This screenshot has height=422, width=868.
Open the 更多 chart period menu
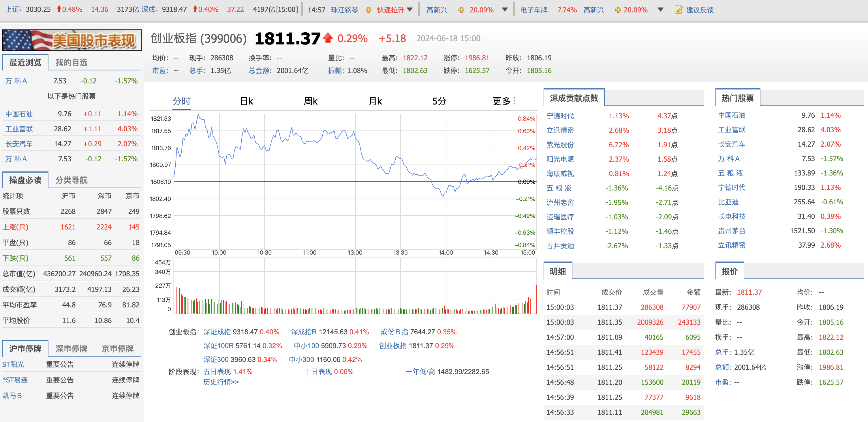pyautogui.click(x=504, y=101)
